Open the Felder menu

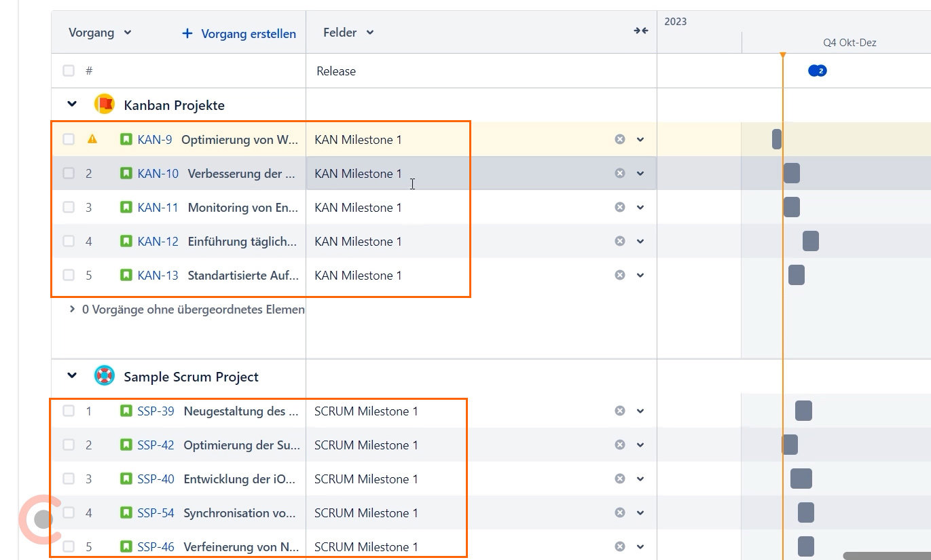tap(347, 32)
